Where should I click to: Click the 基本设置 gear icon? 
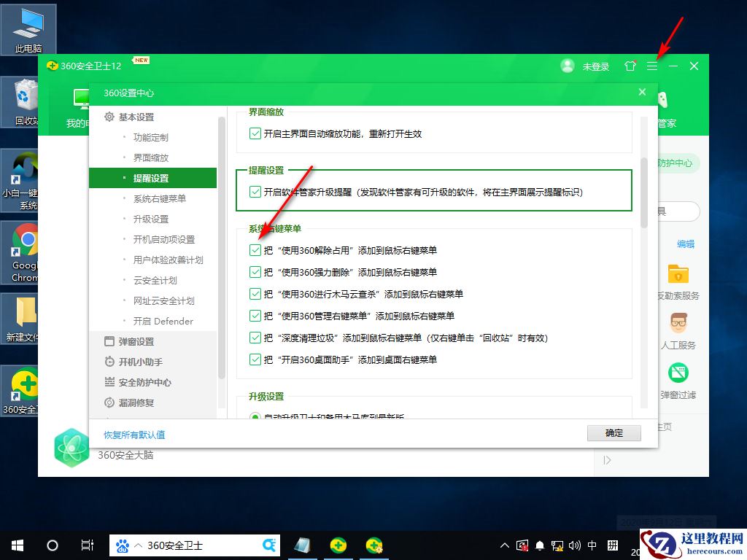point(109,117)
